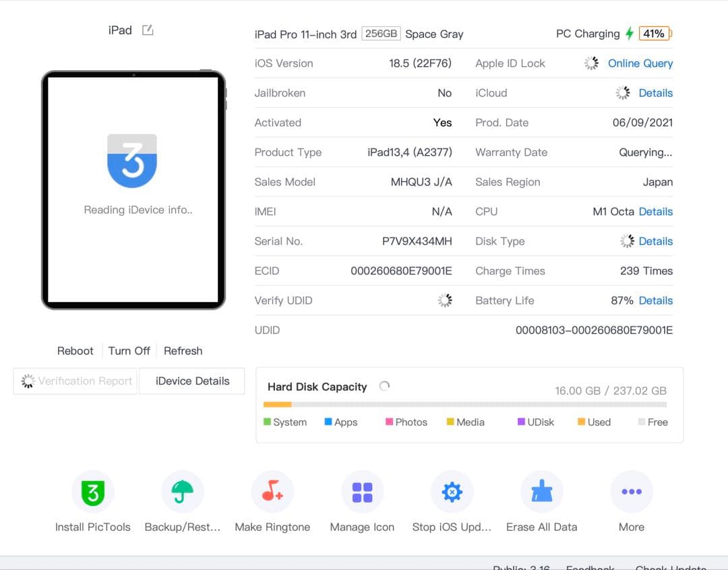This screenshot has width=728, height=570.
Task: Open Disk Type Details link
Action: 655,241
